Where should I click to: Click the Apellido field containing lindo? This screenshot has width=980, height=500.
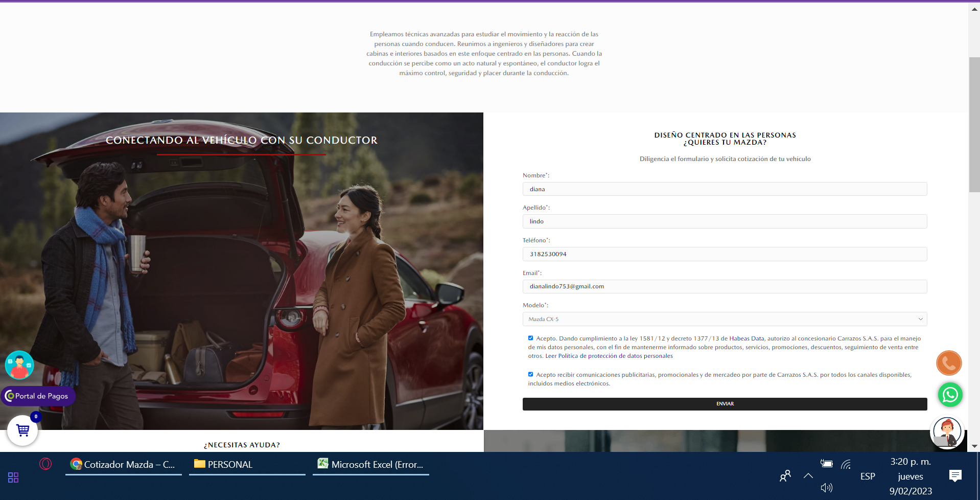(725, 221)
